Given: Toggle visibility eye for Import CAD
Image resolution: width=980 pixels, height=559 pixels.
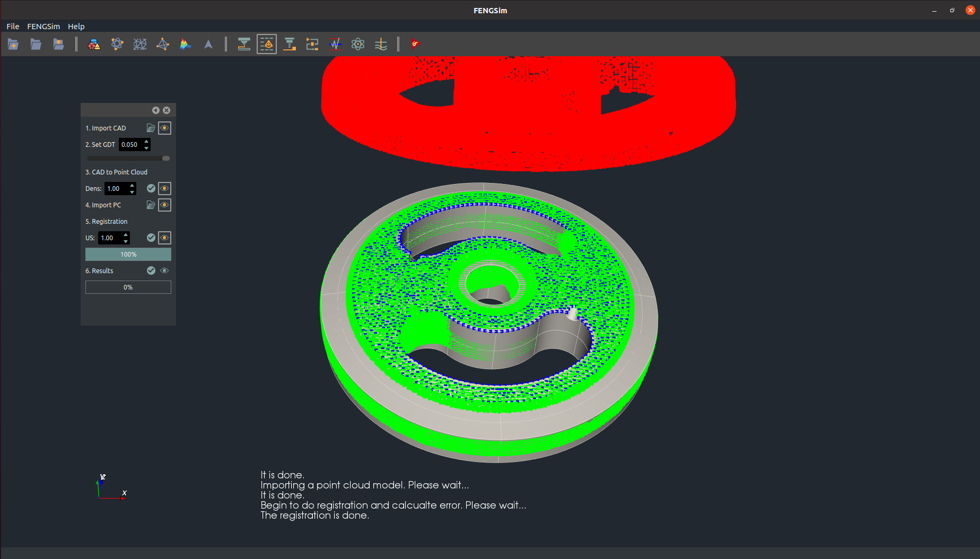Looking at the screenshot, I should pyautogui.click(x=165, y=128).
